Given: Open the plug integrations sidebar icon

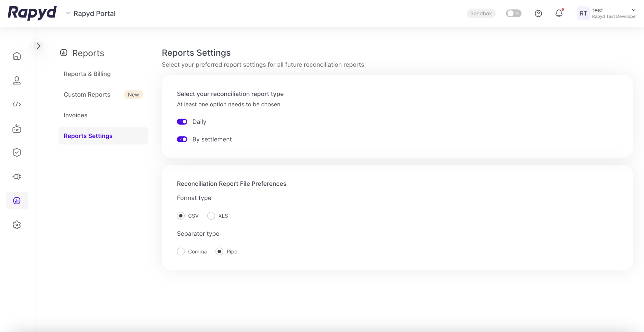Looking at the screenshot, I should pyautogui.click(x=17, y=177).
